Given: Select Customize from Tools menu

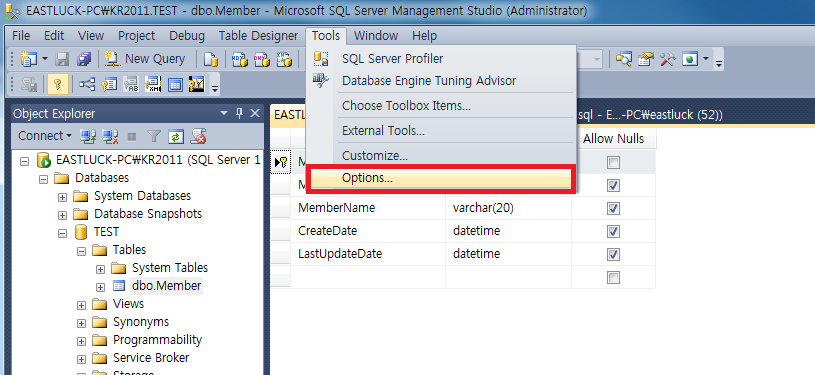Looking at the screenshot, I should tap(441, 156).
